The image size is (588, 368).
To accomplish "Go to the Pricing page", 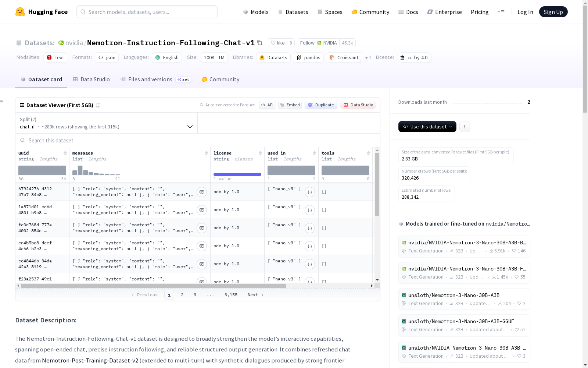I will 480,12.
